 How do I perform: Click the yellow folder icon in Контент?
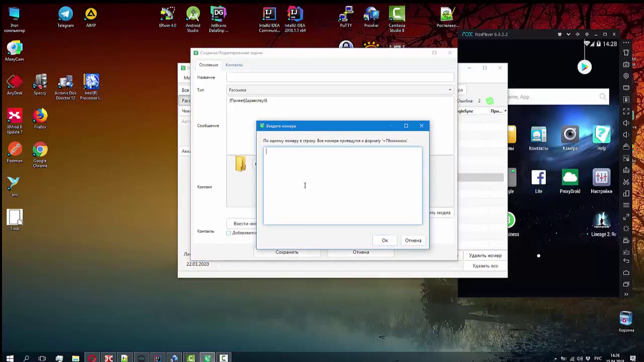(x=240, y=164)
